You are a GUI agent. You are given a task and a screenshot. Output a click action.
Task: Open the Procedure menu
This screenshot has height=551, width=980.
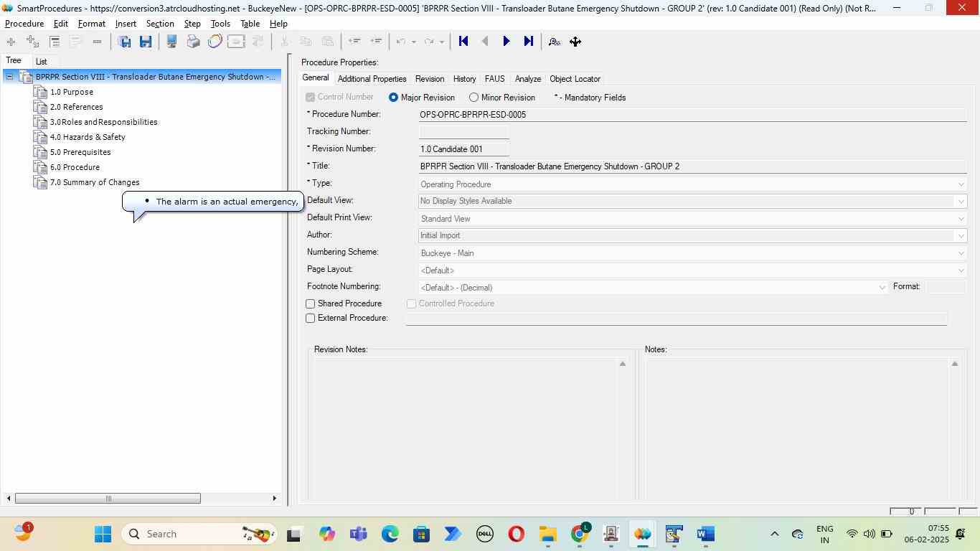point(24,24)
